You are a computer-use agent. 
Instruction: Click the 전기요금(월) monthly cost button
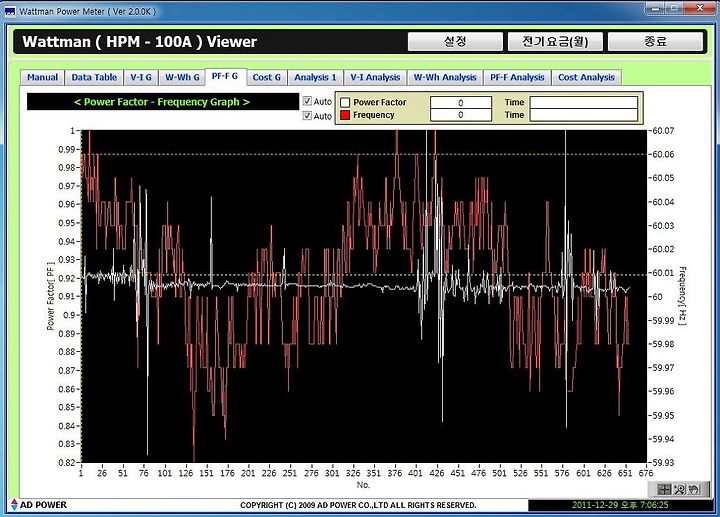[555, 42]
